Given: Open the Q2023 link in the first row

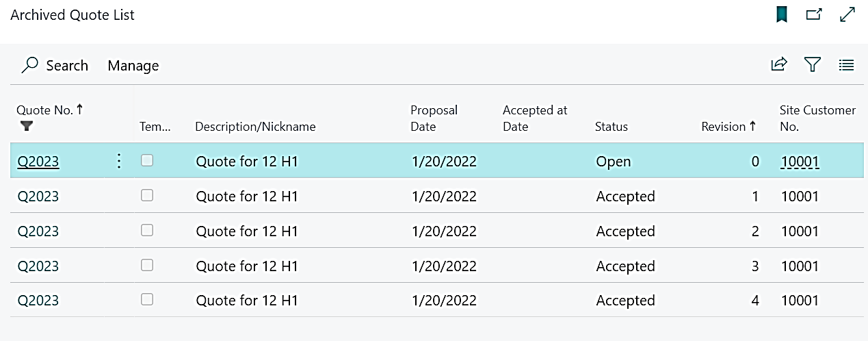Looking at the screenshot, I should tap(38, 162).
